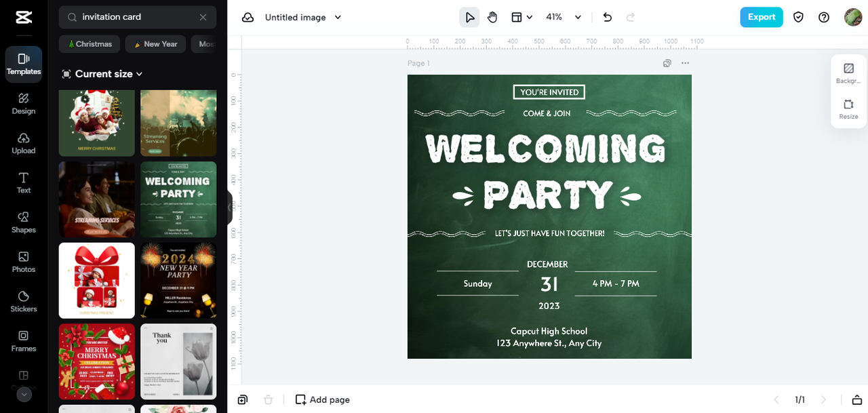
Task: Open the Stickers sidebar panel
Action: pos(24,302)
